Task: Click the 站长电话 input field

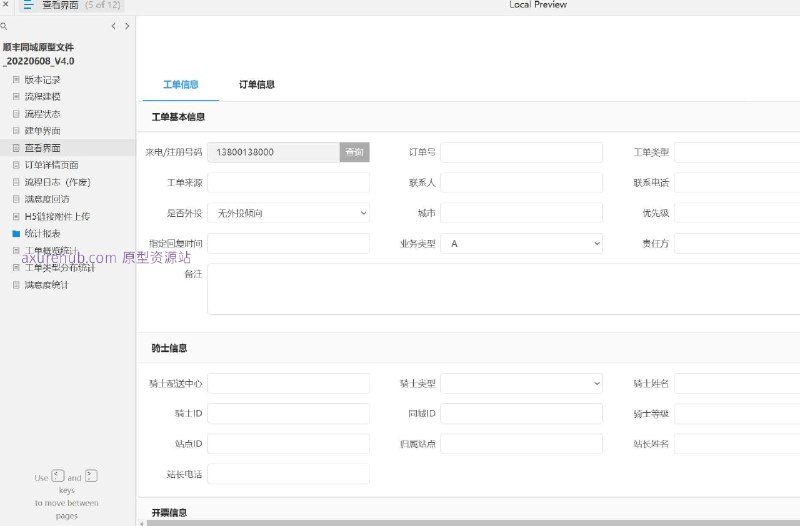Action: pyautogui.click(x=288, y=474)
